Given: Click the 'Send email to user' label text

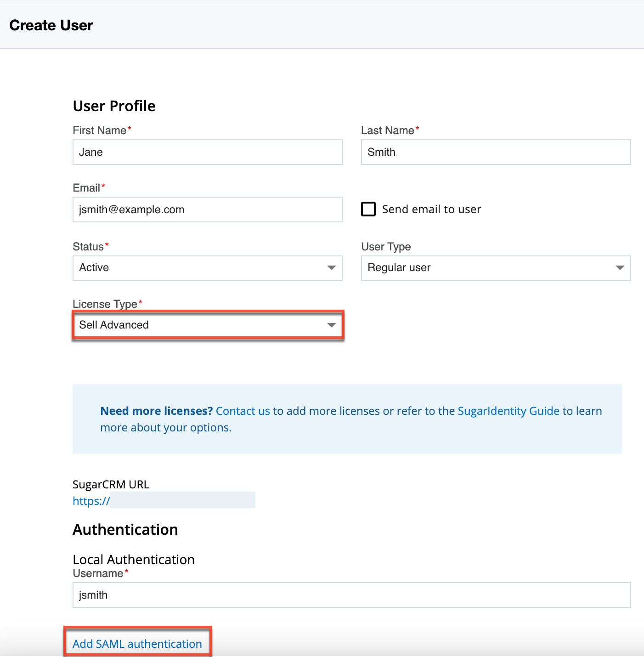Looking at the screenshot, I should (x=431, y=210).
